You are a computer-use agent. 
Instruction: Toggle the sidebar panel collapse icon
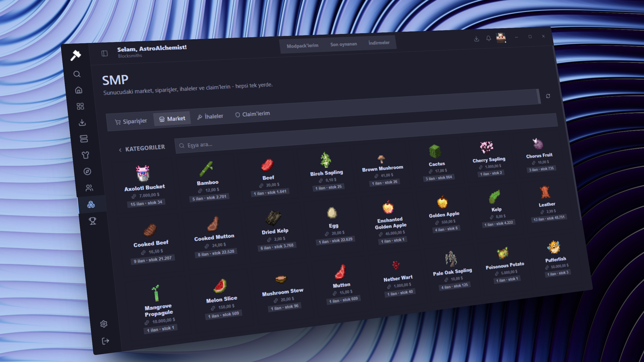pos(105,54)
